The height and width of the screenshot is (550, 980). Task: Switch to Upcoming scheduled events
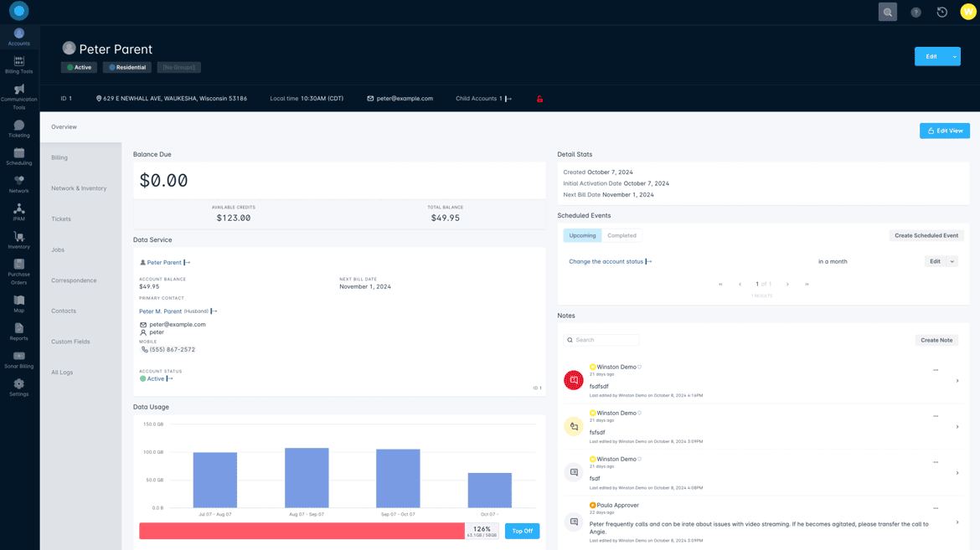(x=582, y=235)
